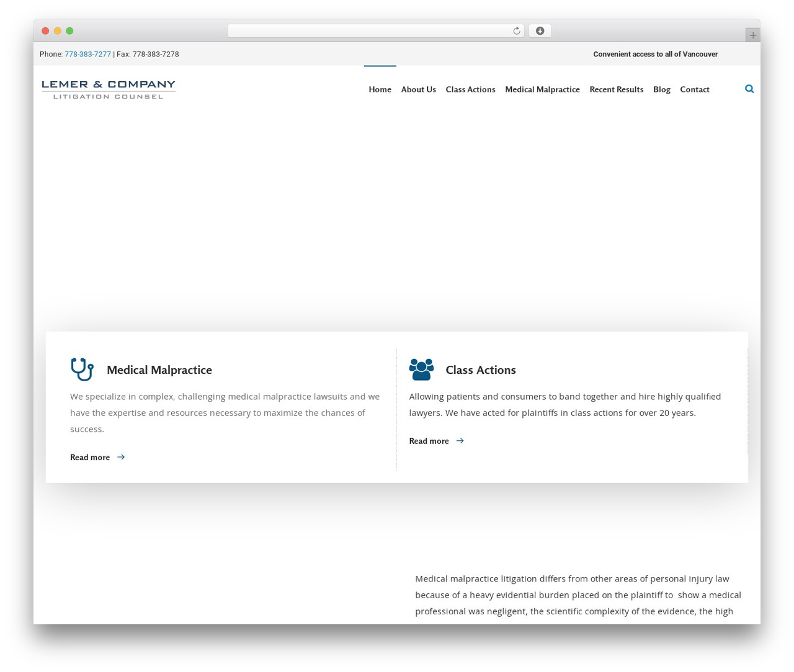Screen dimensions: 794x672
Task: Click the Lemer & Company logo
Action: pyautogui.click(x=109, y=89)
